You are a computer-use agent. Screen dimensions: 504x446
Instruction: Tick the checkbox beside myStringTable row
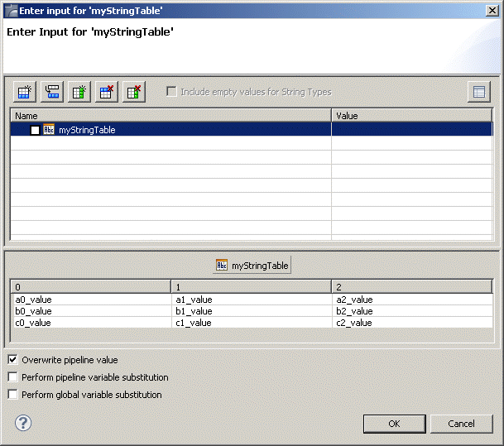coord(35,130)
